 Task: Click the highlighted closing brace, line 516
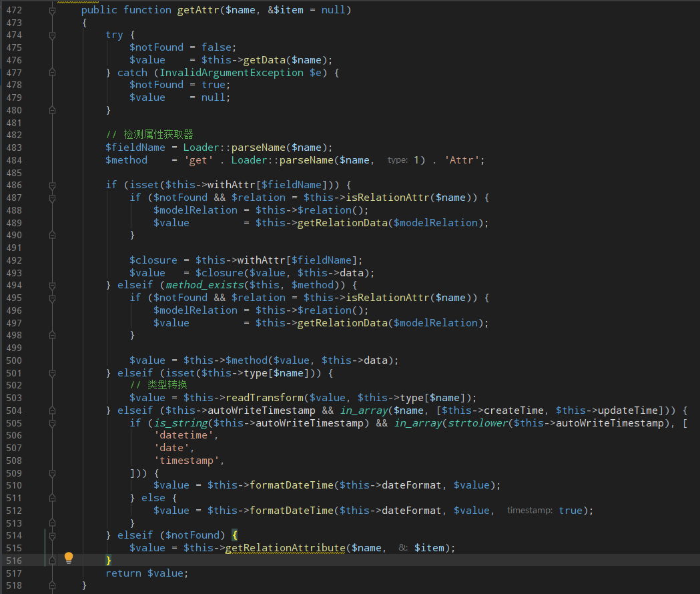(x=109, y=560)
